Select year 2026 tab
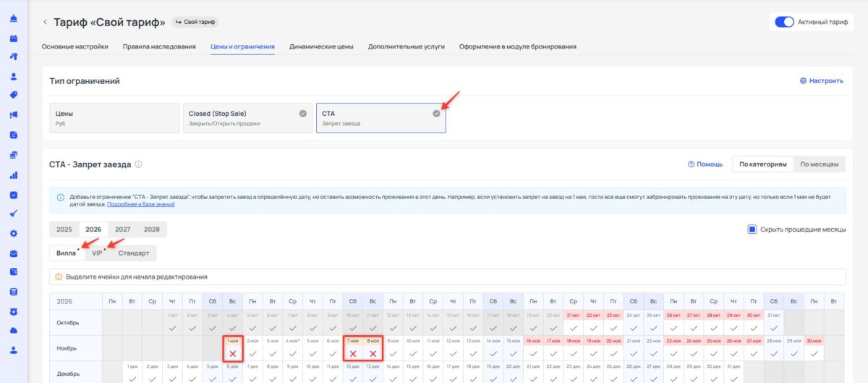The image size is (868, 383). coord(93,230)
